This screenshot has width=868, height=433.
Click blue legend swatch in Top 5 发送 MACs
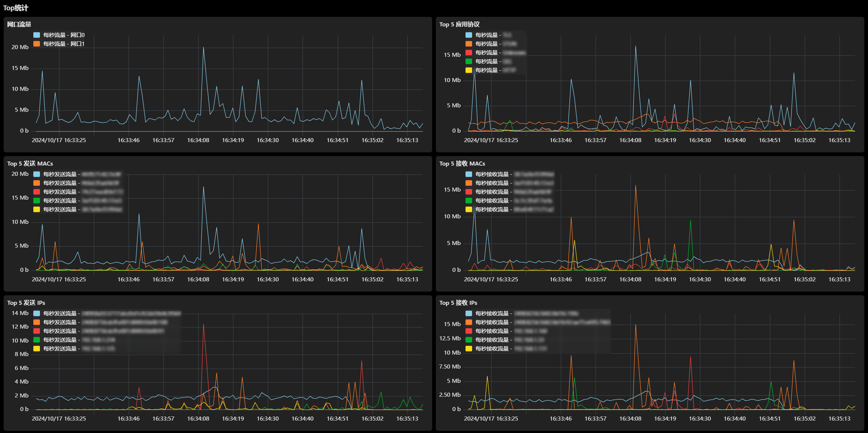pyautogui.click(x=37, y=174)
